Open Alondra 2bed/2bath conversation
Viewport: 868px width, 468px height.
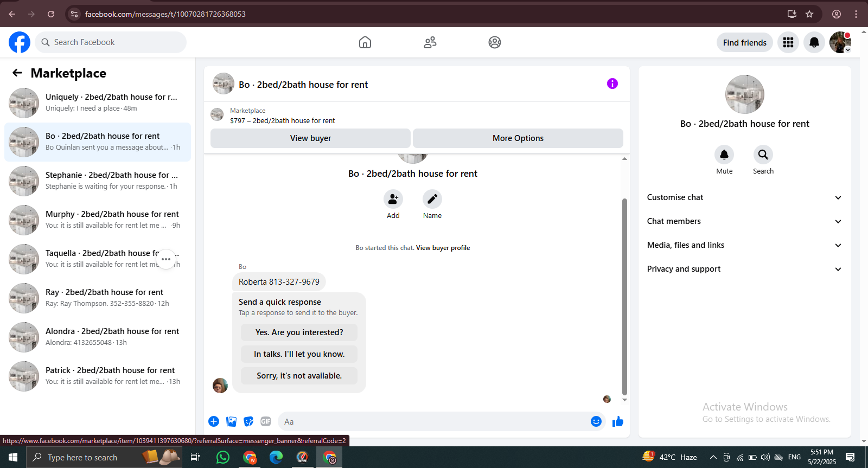coord(98,337)
